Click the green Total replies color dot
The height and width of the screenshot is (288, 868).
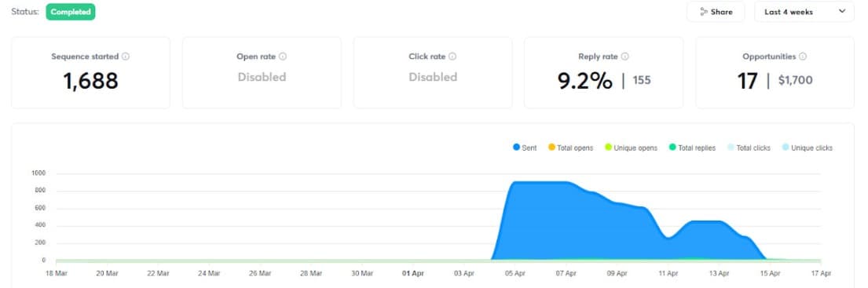(x=672, y=148)
